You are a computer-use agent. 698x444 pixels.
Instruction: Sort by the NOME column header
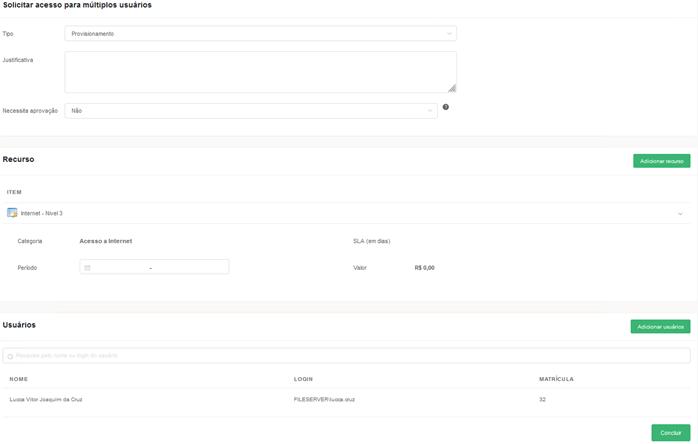19,379
